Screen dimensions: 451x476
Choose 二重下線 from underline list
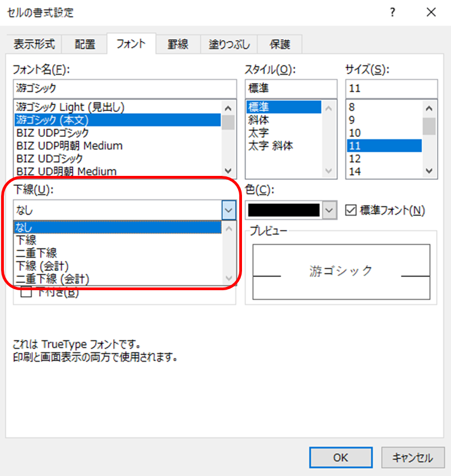[x=37, y=253]
